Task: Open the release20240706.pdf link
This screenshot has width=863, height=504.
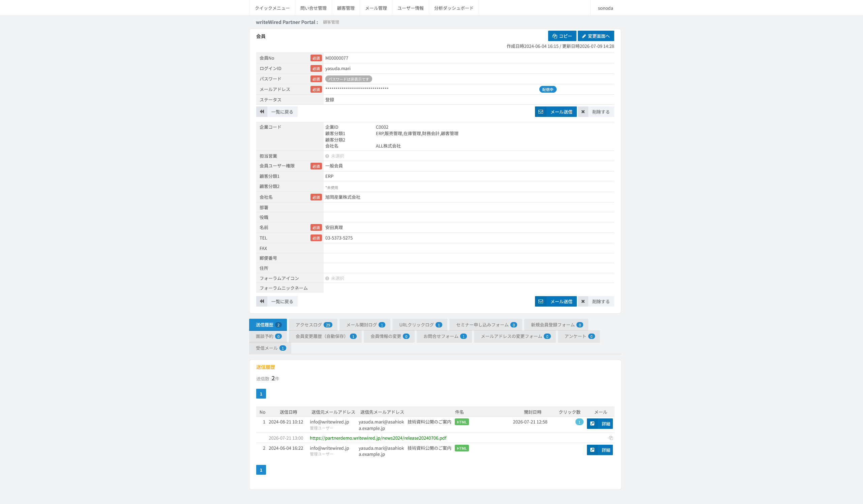Action: tap(378, 438)
